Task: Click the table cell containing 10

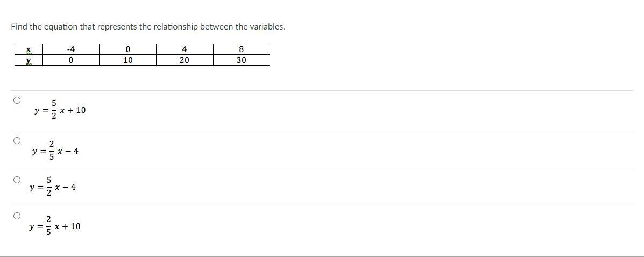Action: tap(128, 60)
